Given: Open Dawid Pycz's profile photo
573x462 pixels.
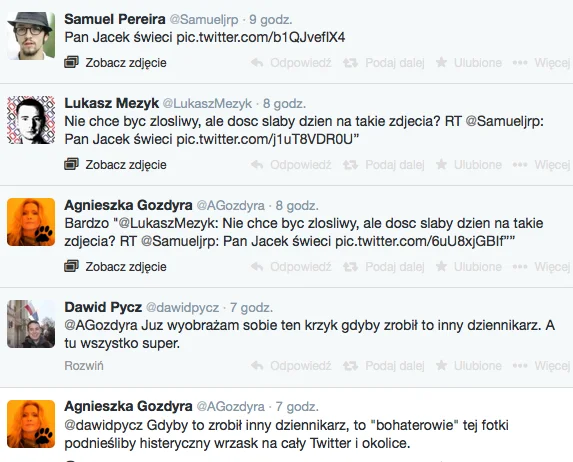Looking at the screenshot, I should tap(31, 324).
